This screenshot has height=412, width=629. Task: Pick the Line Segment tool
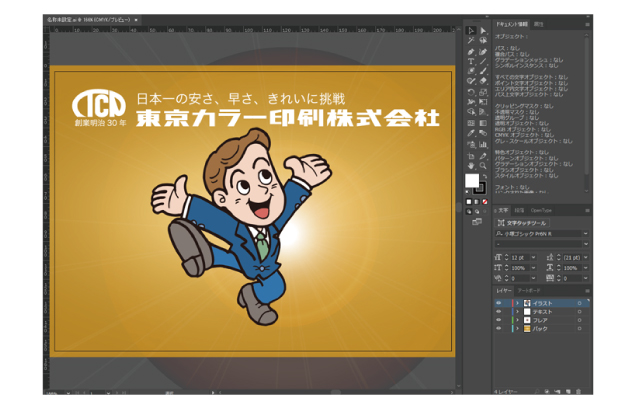[x=483, y=61]
